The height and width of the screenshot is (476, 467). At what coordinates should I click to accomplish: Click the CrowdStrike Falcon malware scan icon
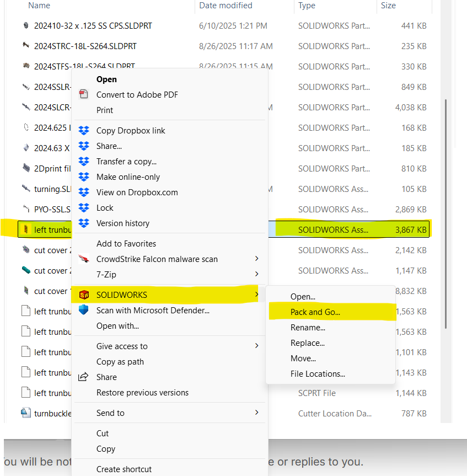click(x=84, y=259)
